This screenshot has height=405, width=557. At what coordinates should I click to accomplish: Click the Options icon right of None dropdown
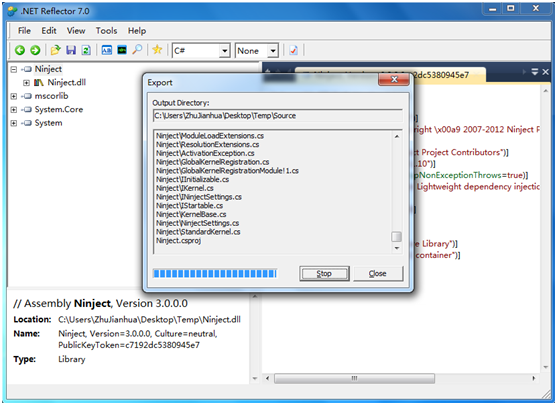click(293, 50)
